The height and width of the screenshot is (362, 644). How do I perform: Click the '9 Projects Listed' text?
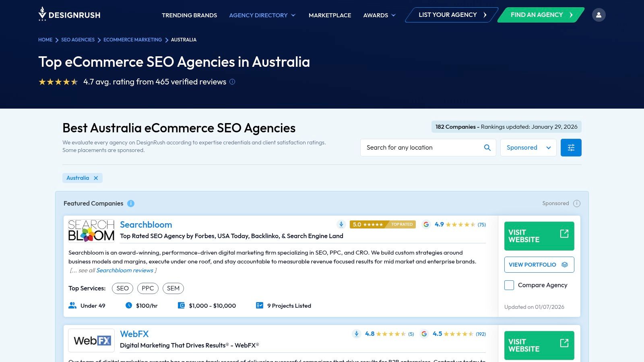[289, 306]
